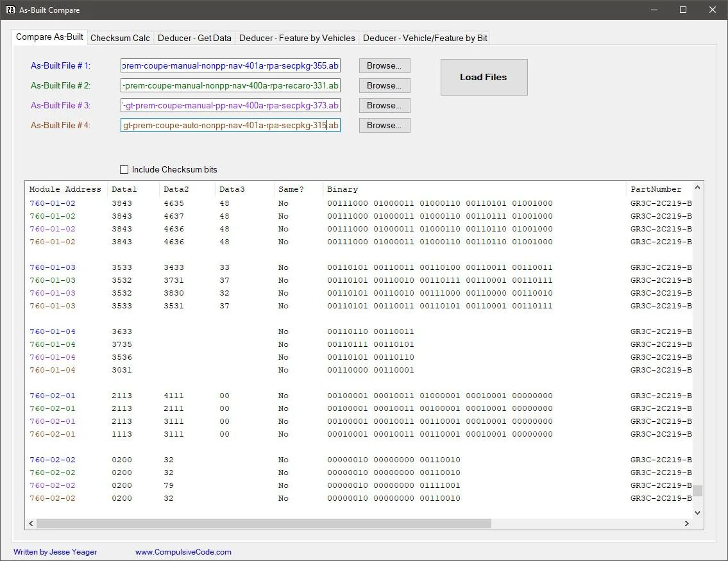Image resolution: width=728 pixels, height=561 pixels.
Task: Click the 'Module Address' column header
Action: 65,189
